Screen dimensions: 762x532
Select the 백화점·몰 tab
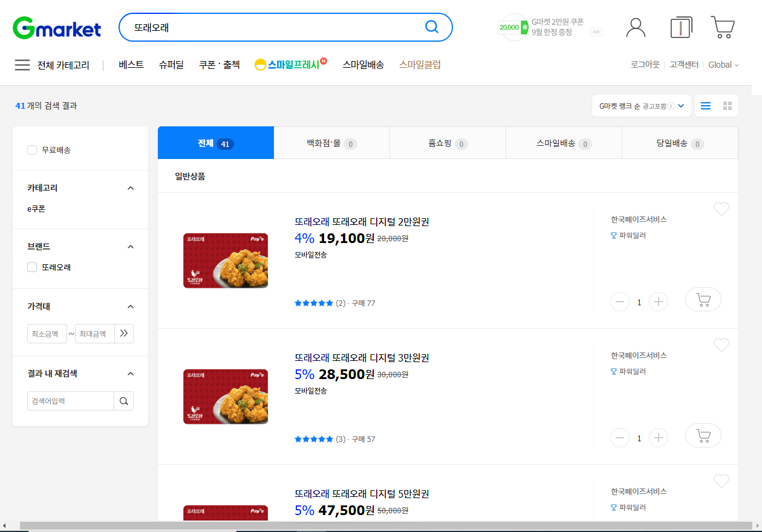332,143
